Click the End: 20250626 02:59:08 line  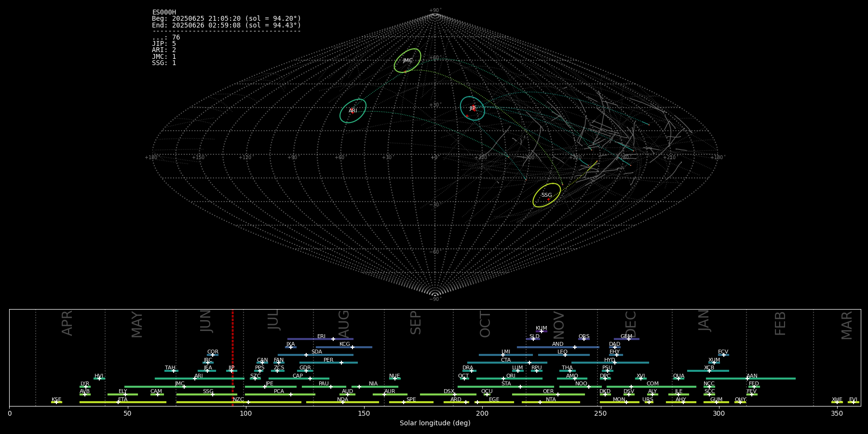tap(226, 25)
